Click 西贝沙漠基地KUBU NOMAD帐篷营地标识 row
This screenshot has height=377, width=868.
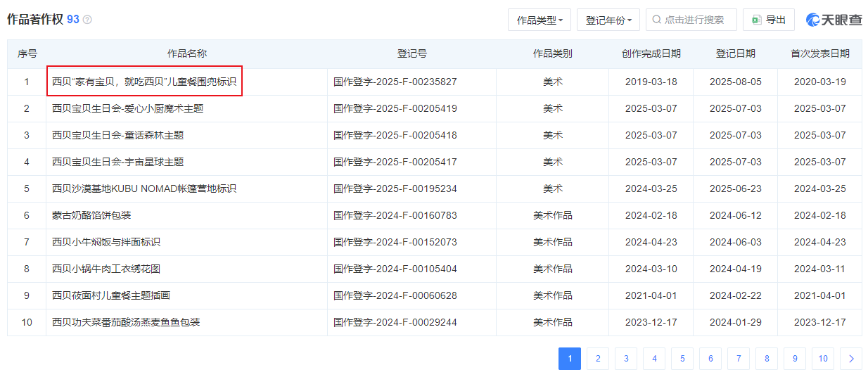coord(144,188)
